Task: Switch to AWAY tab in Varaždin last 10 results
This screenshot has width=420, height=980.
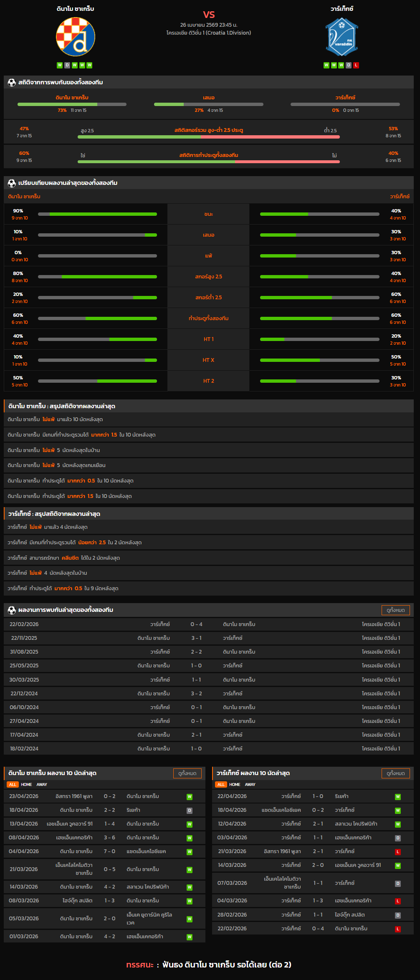Action: [x=250, y=785]
